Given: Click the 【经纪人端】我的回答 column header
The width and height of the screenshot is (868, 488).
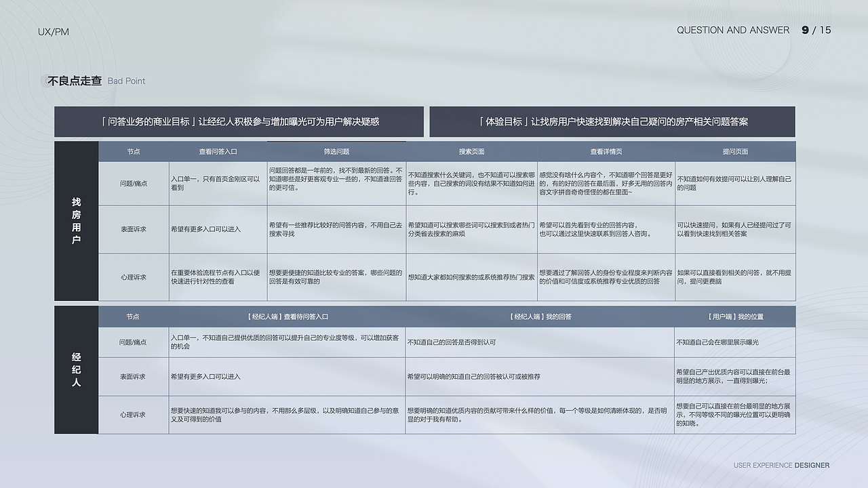Looking at the screenshot, I should (x=540, y=315).
